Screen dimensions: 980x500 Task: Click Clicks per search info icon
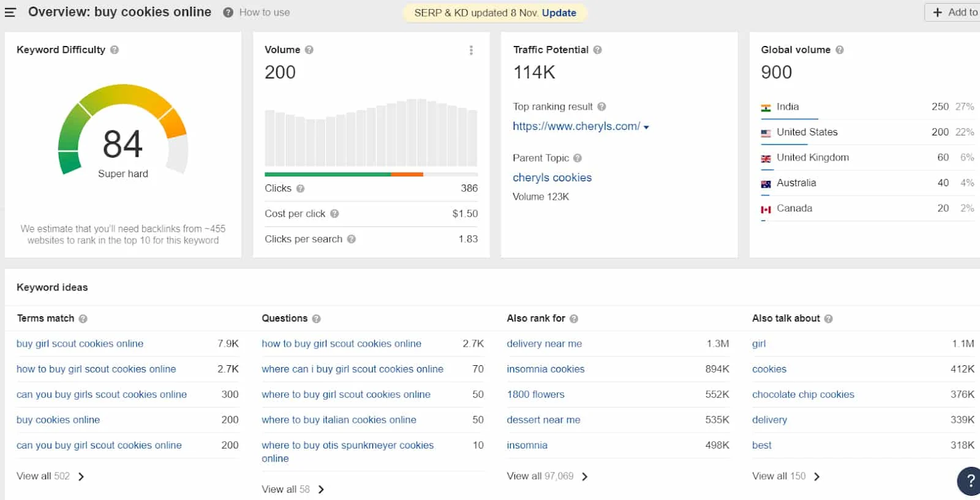pyautogui.click(x=352, y=239)
